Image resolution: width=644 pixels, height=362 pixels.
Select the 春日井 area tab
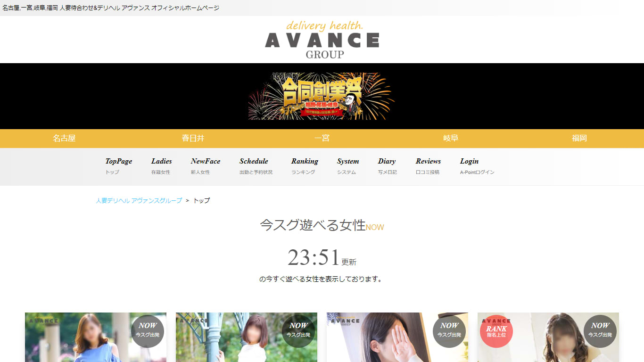[193, 139]
